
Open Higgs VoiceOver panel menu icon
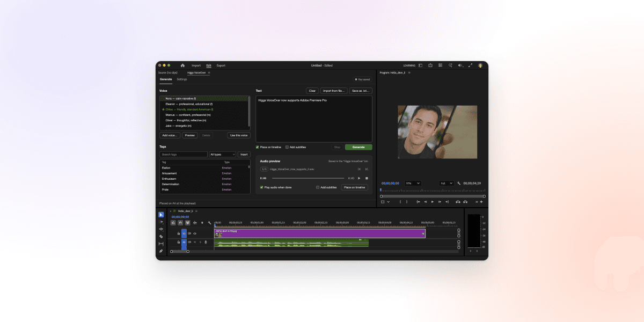click(x=209, y=72)
